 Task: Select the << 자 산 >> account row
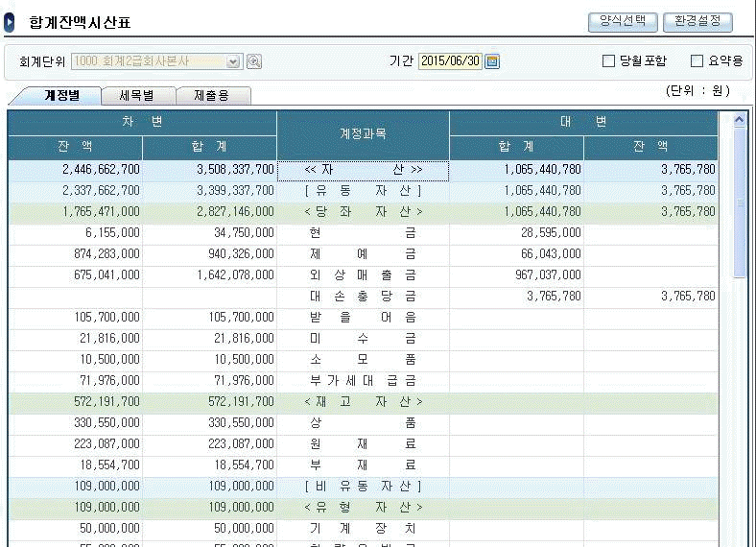click(363, 170)
